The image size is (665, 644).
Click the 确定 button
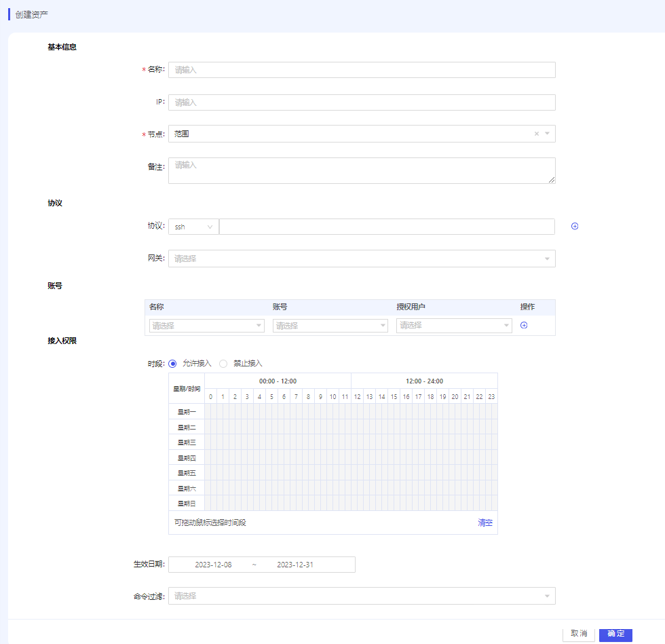[615, 633]
